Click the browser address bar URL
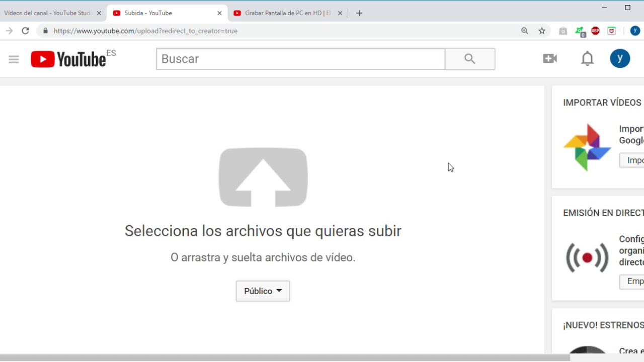644x362 pixels. coord(145,31)
